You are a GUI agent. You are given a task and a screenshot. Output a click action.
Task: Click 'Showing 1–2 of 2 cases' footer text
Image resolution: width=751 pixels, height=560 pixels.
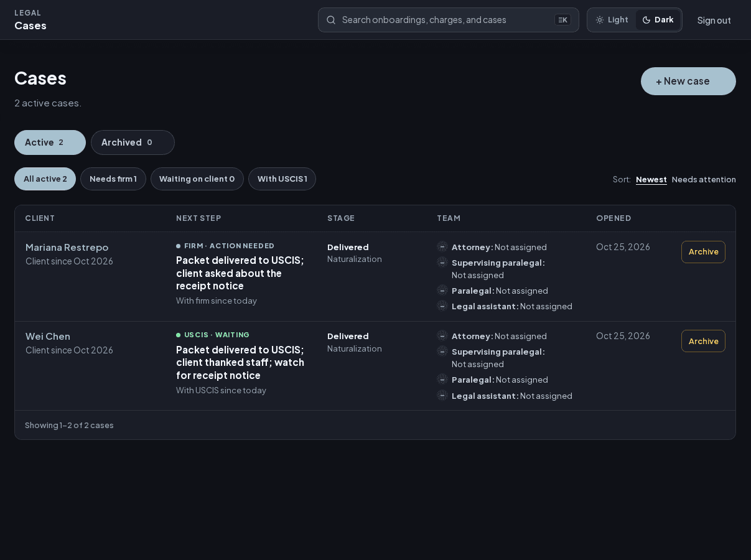[69, 426]
